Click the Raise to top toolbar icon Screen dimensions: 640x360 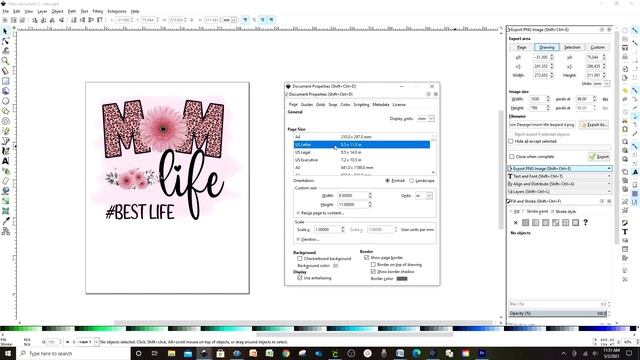pos(100,20)
